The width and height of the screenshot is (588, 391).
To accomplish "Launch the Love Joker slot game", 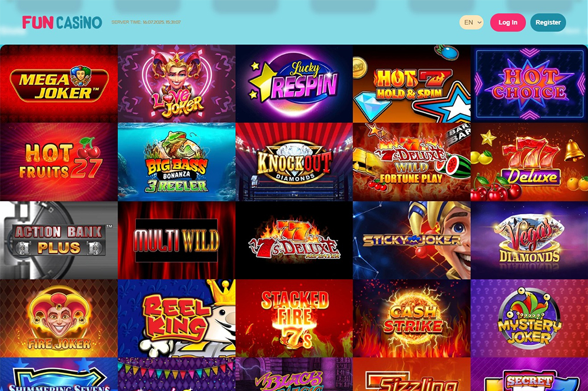I will point(176,83).
